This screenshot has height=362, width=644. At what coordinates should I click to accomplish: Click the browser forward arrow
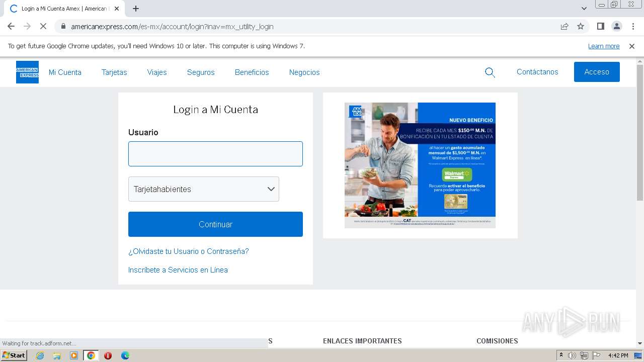pyautogui.click(x=27, y=26)
